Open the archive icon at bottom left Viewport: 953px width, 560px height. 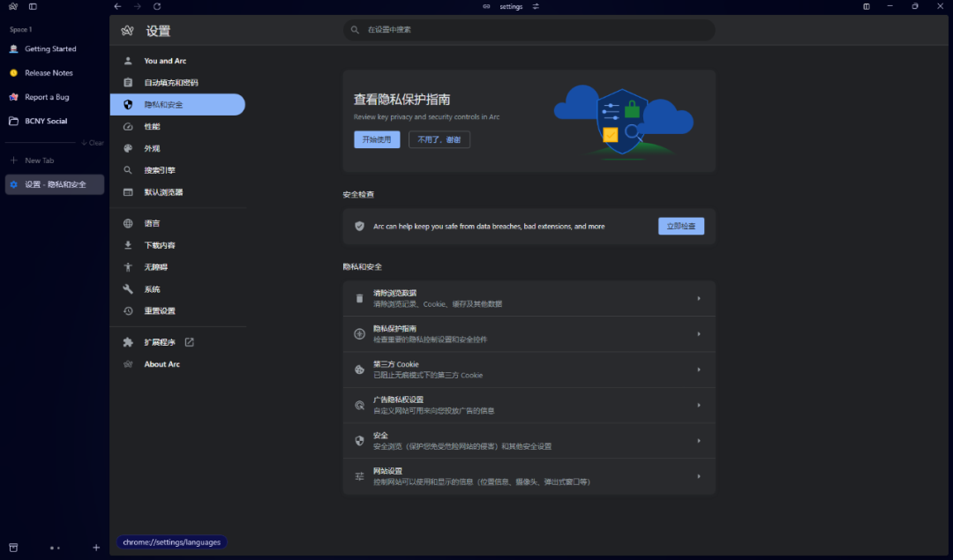[x=13, y=548]
